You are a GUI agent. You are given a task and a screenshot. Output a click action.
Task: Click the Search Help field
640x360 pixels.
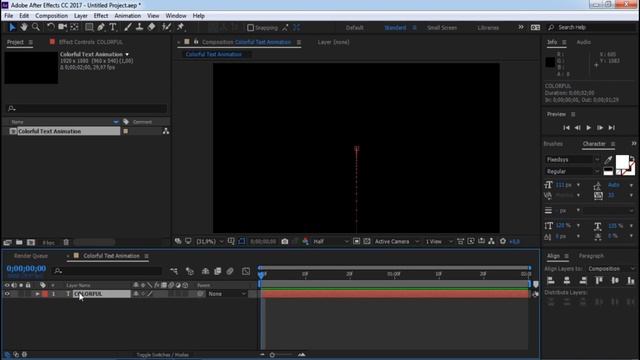591,27
